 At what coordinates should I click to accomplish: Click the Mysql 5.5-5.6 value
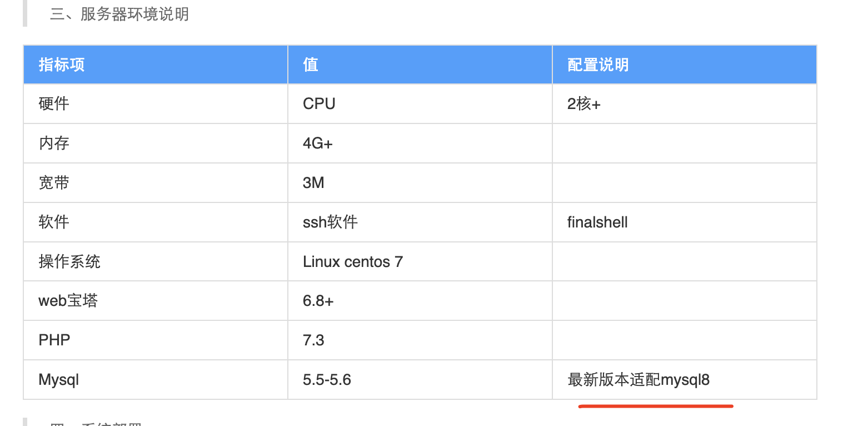327,380
